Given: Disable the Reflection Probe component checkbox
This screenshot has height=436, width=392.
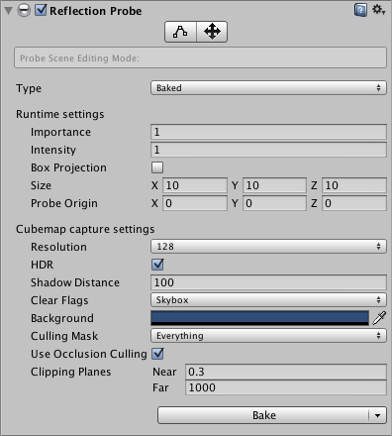Looking at the screenshot, I should (x=41, y=10).
